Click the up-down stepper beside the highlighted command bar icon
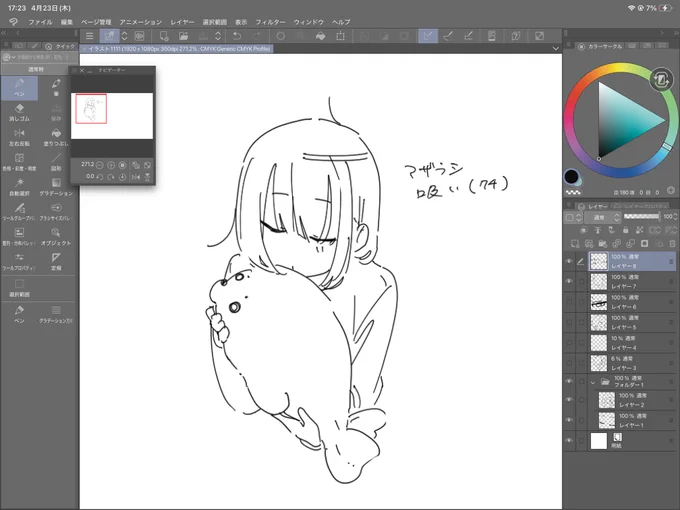This screenshot has width=680, height=510. 124,36
